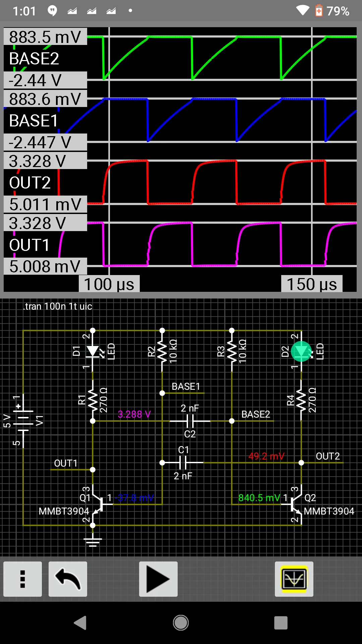Image resolution: width=362 pixels, height=644 pixels.
Task: Tap the 2 nF value of C1
Action: (x=183, y=476)
